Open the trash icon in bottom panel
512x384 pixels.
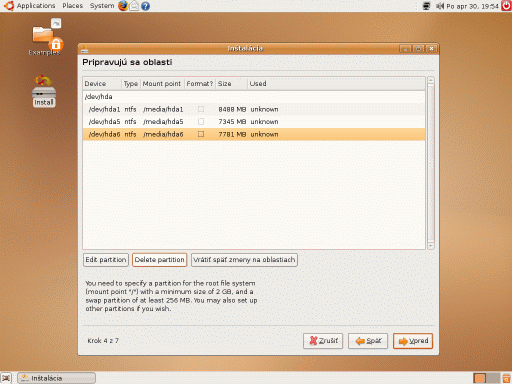coord(506,378)
